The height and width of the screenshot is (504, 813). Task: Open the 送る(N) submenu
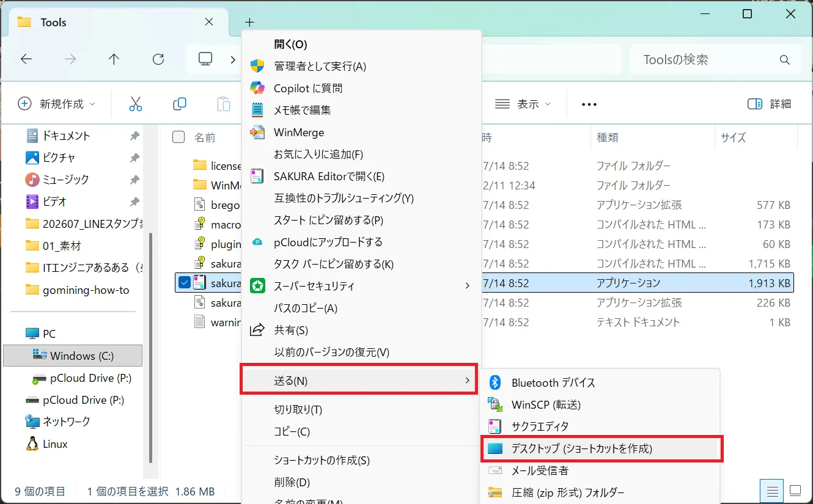(359, 381)
